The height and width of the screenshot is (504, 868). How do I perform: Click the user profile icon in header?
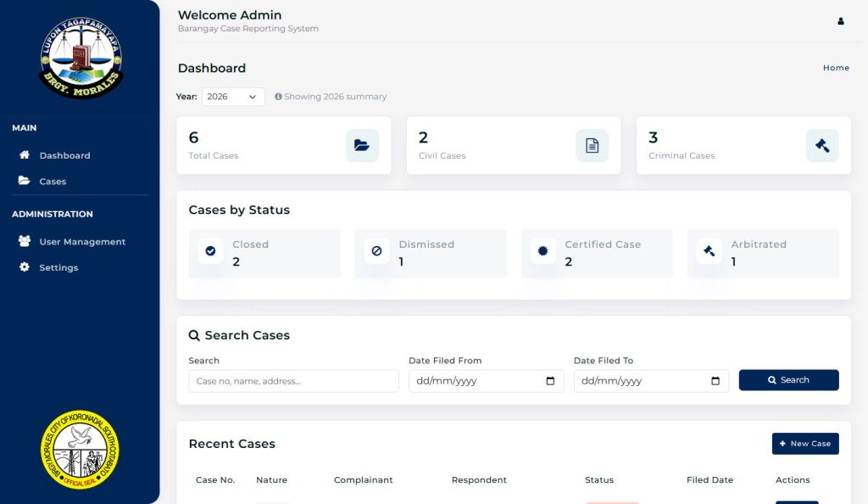(841, 21)
